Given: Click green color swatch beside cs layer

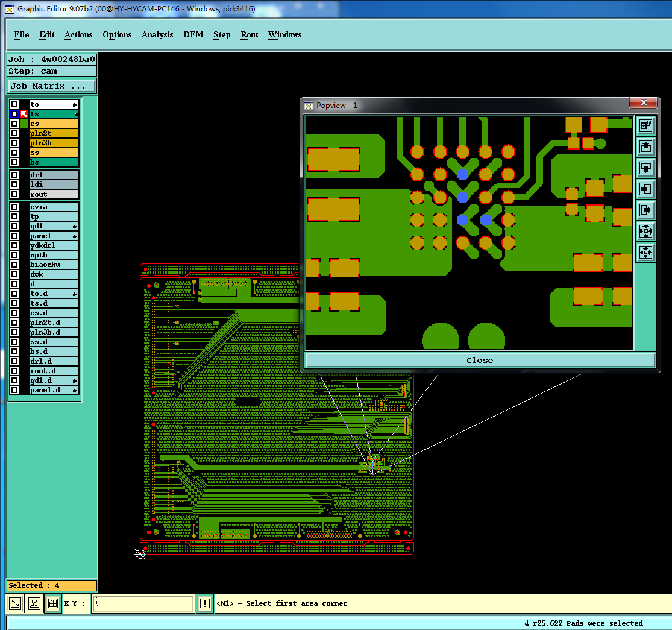Looking at the screenshot, I should pos(24,124).
